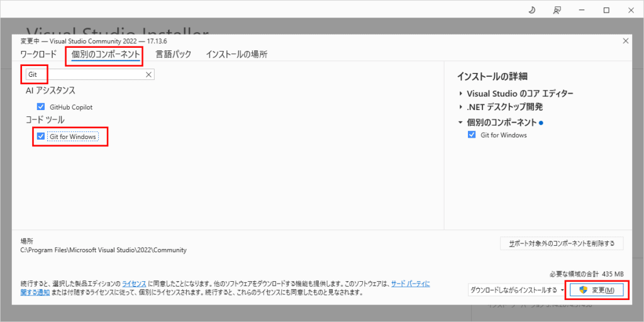Open the ライセンス link
Viewport: 644px width, 322px height.
134,284
